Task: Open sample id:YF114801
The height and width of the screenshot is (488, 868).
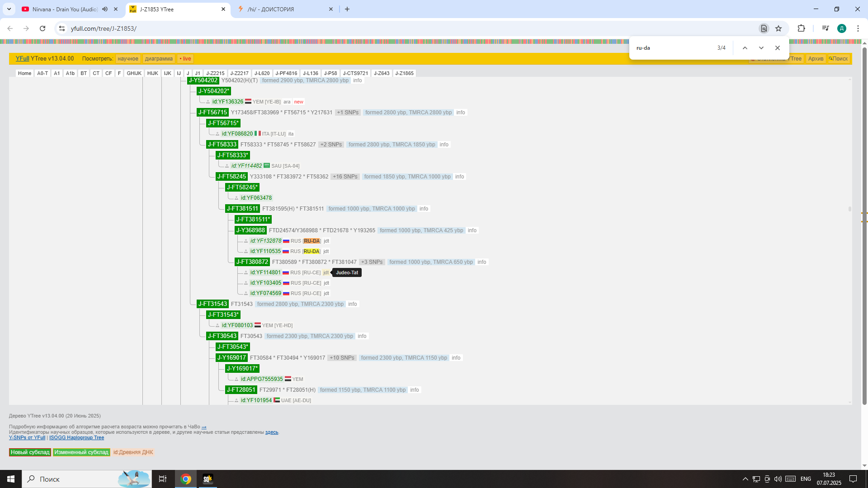Action: point(265,272)
